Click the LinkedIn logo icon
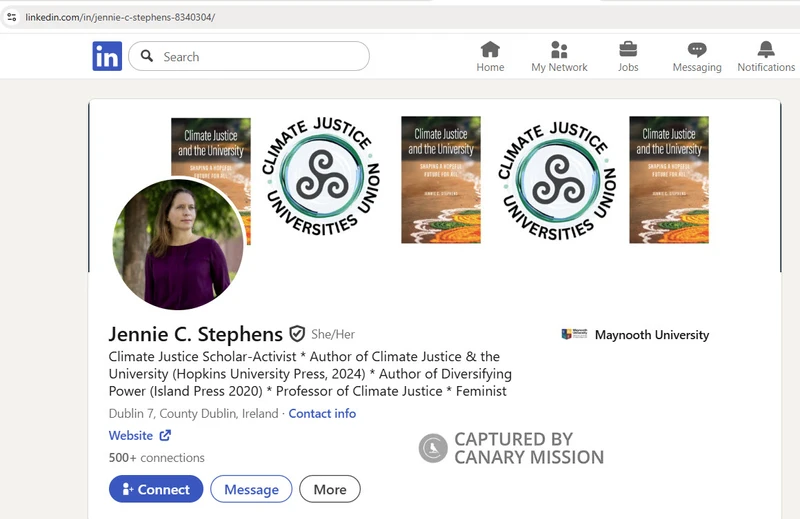This screenshot has height=519, width=800. tap(107, 56)
